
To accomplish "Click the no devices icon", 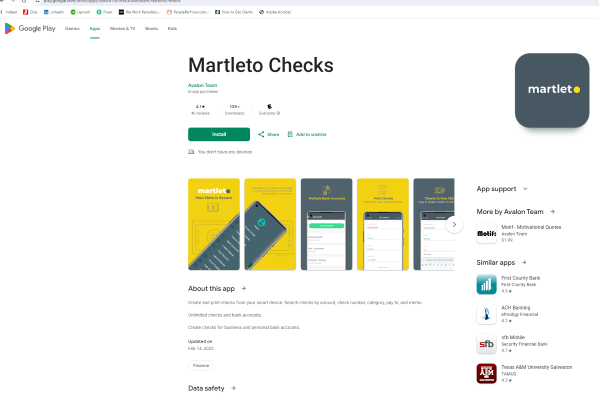I will (191, 152).
